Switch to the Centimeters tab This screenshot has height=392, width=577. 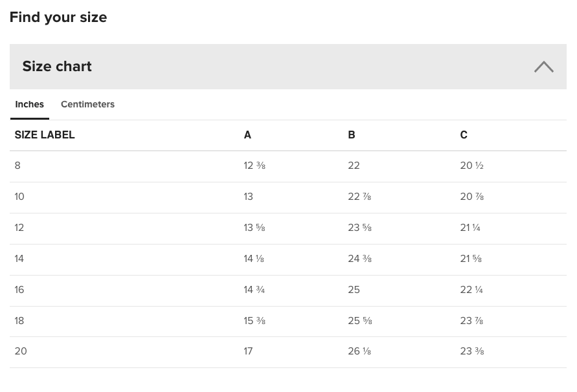pyautogui.click(x=87, y=104)
